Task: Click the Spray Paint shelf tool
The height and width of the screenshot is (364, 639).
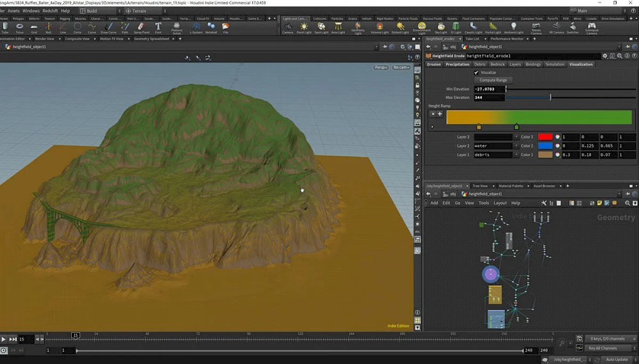Action: pos(141,27)
